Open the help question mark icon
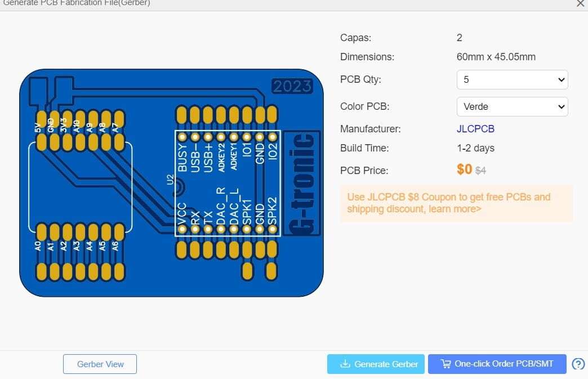 pyautogui.click(x=578, y=364)
